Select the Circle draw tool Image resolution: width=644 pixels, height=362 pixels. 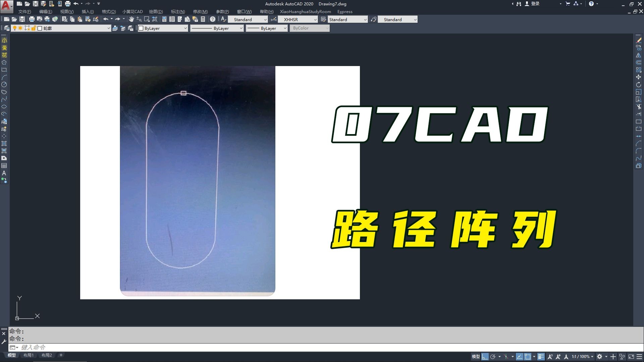4,85
